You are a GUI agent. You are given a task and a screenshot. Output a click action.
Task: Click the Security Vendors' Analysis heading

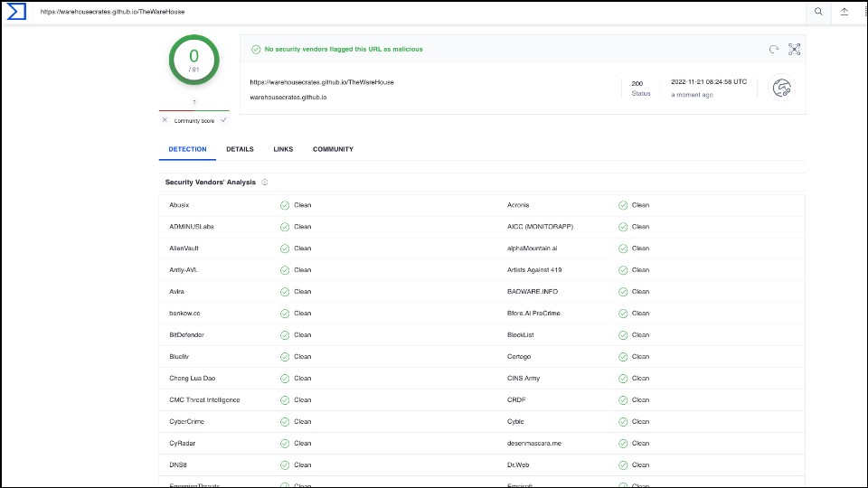(x=211, y=182)
